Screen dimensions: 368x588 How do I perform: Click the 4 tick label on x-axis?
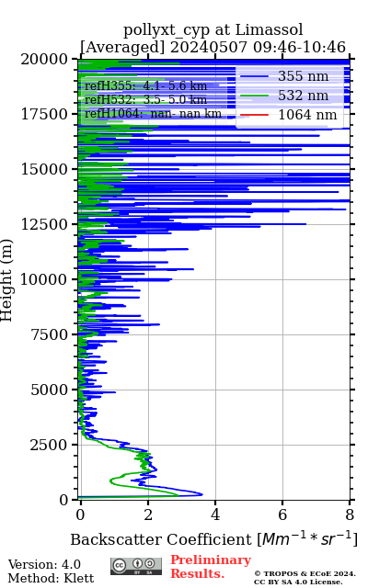[x=215, y=514]
